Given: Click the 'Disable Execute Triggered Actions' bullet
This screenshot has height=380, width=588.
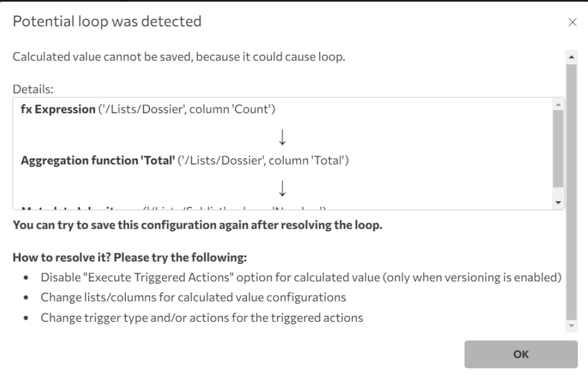Looking at the screenshot, I should (301, 277).
